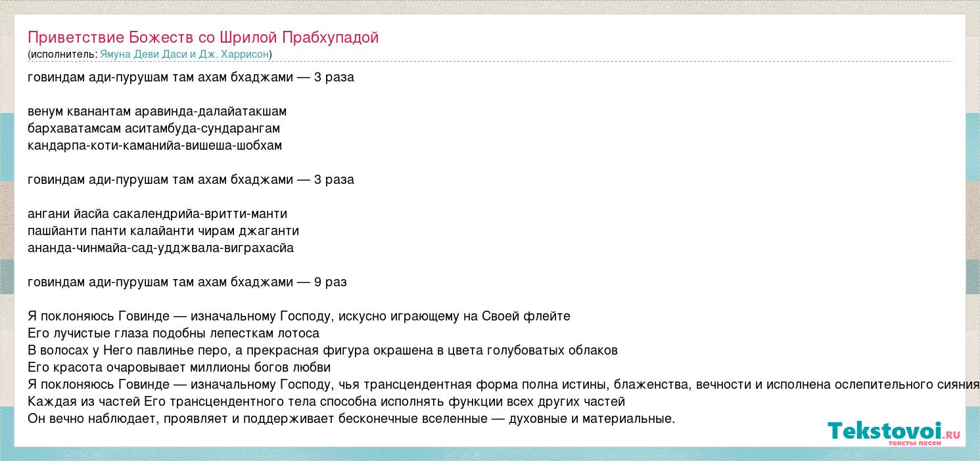Click the line containing 'чья трансцендентная форма'

click(x=503, y=385)
